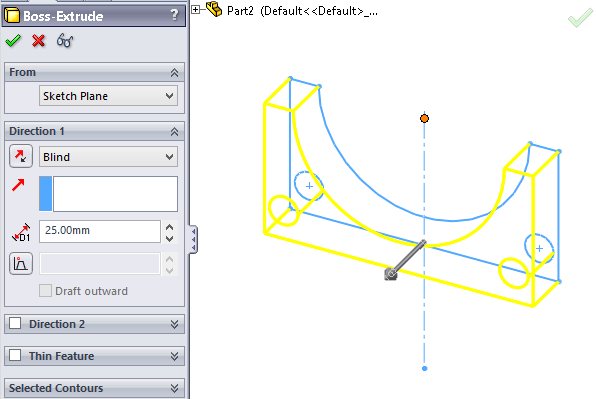Click the 25.00mm depth input field

pos(100,231)
